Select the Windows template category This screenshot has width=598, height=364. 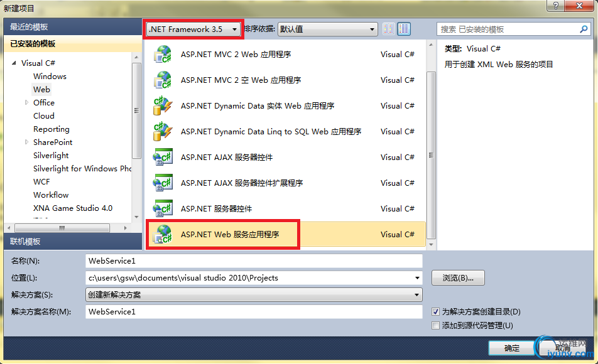click(50, 76)
